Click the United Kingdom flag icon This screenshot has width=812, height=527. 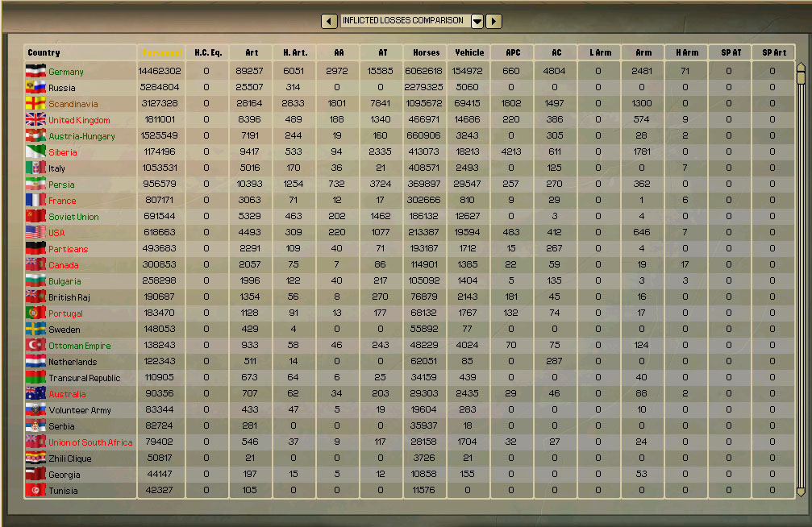point(35,119)
